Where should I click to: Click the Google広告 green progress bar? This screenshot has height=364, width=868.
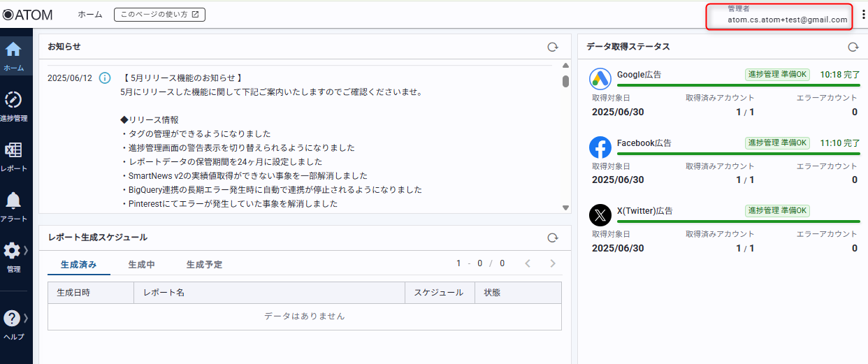(738, 85)
